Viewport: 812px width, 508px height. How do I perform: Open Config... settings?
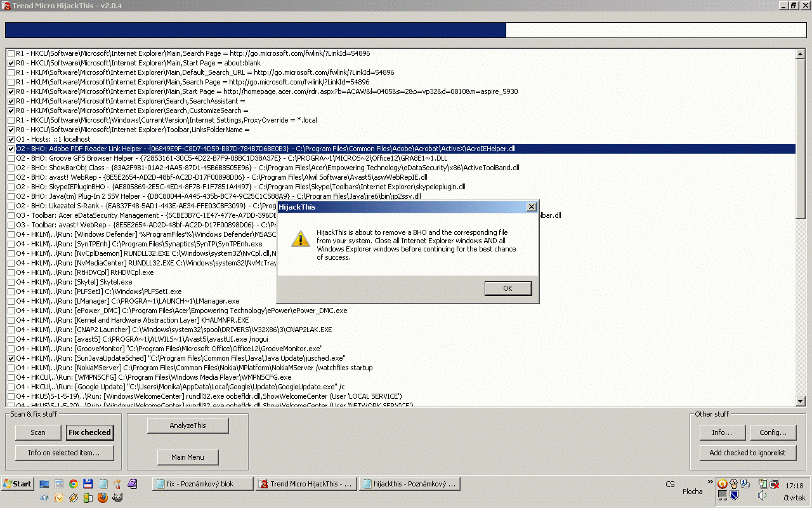[773, 432]
